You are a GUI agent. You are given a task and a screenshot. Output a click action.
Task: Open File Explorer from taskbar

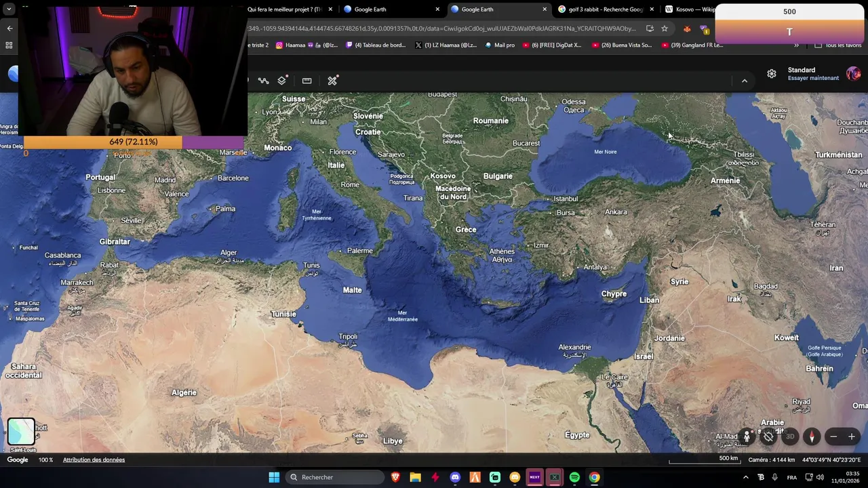(x=415, y=477)
